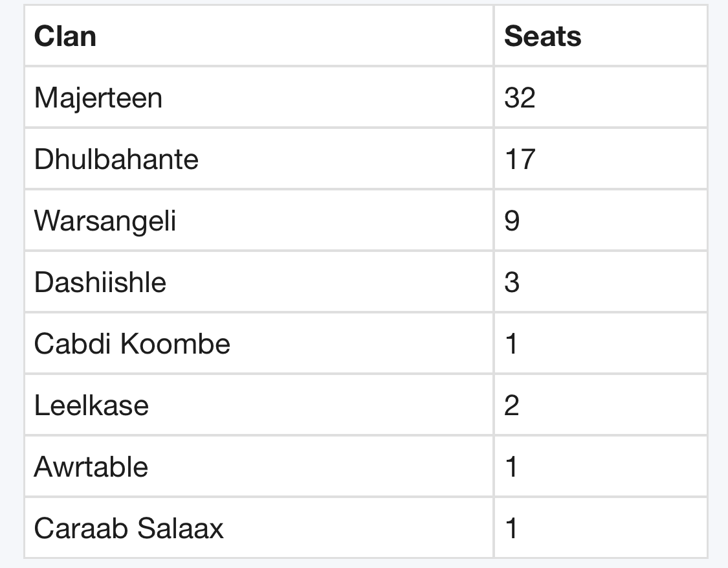Image resolution: width=728 pixels, height=568 pixels.
Task: Select the Dashiishle clan cell
Action: pyautogui.click(x=100, y=282)
